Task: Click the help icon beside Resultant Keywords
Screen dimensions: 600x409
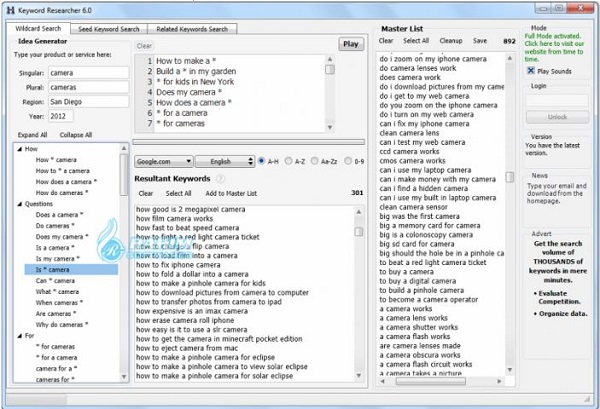Action: [220, 179]
